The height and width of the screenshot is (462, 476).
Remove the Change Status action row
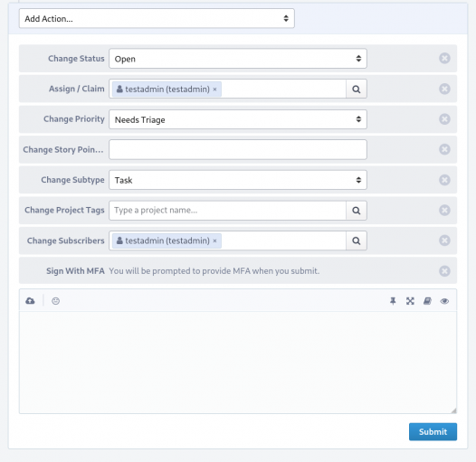pos(444,58)
